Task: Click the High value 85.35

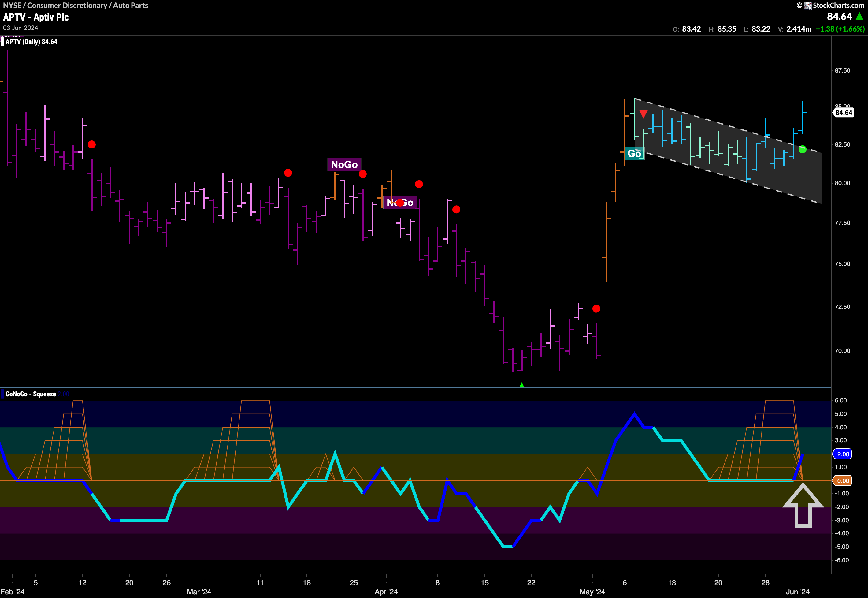Action: (x=727, y=29)
